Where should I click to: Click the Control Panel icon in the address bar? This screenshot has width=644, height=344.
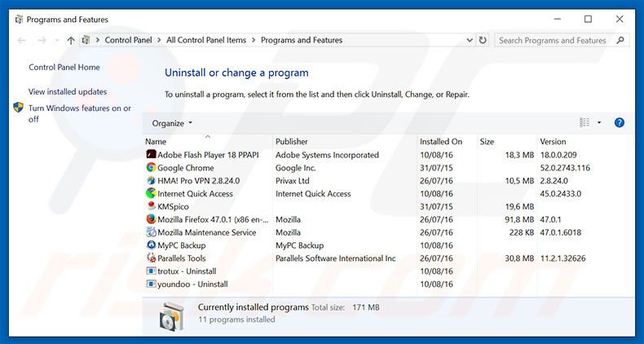click(86, 40)
